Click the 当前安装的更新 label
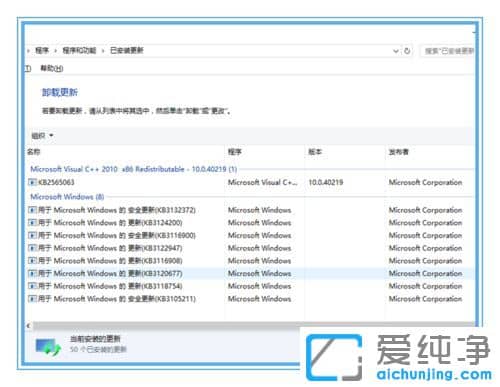This screenshot has height=387, width=500. click(95, 339)
